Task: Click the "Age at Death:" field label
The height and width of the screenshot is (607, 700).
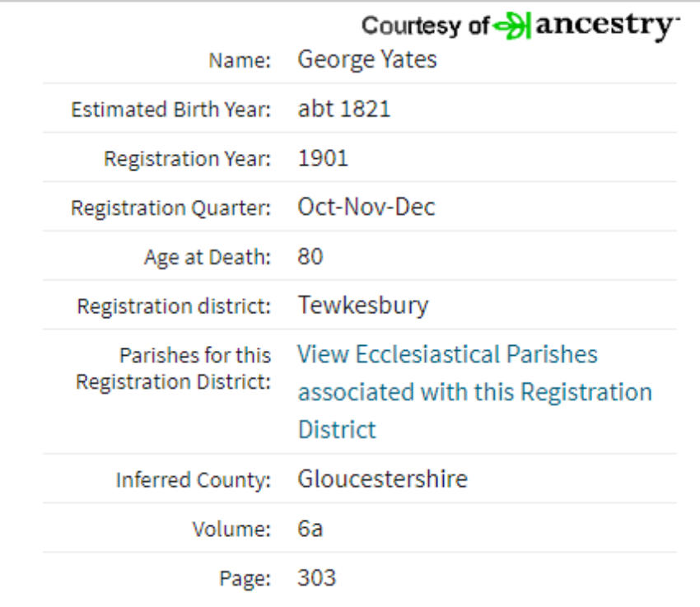Action: point(208,258)
